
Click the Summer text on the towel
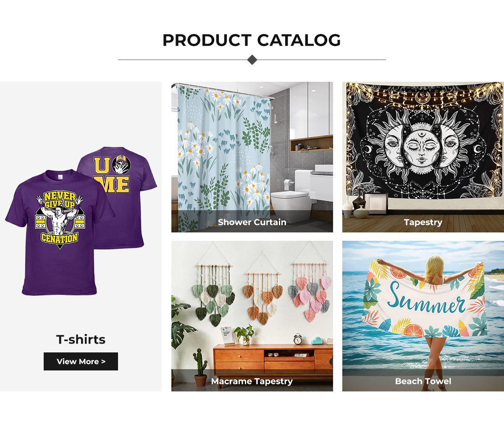426,299
